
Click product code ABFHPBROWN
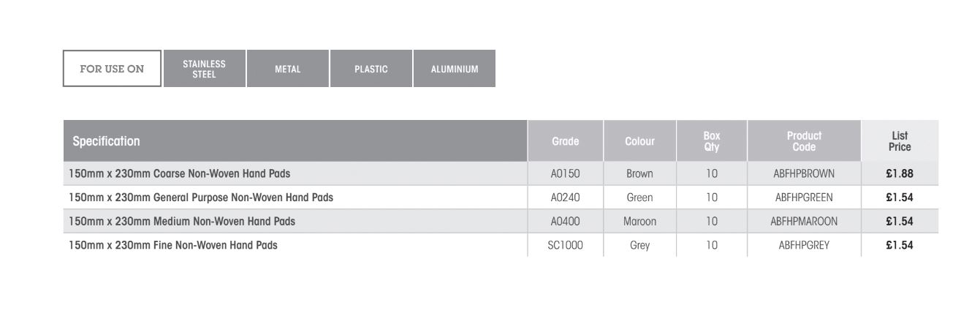click(804, 173)
